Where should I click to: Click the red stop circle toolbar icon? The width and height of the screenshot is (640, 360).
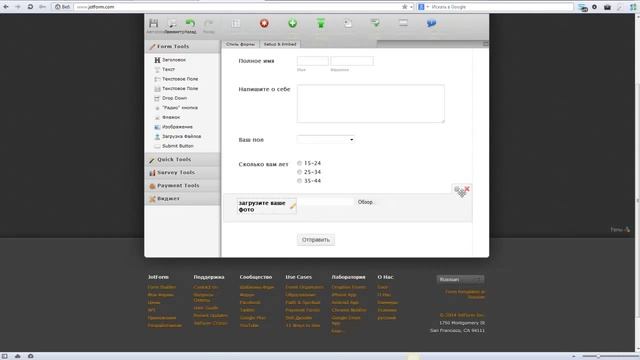pyautogui.click(x=264, y=23)
